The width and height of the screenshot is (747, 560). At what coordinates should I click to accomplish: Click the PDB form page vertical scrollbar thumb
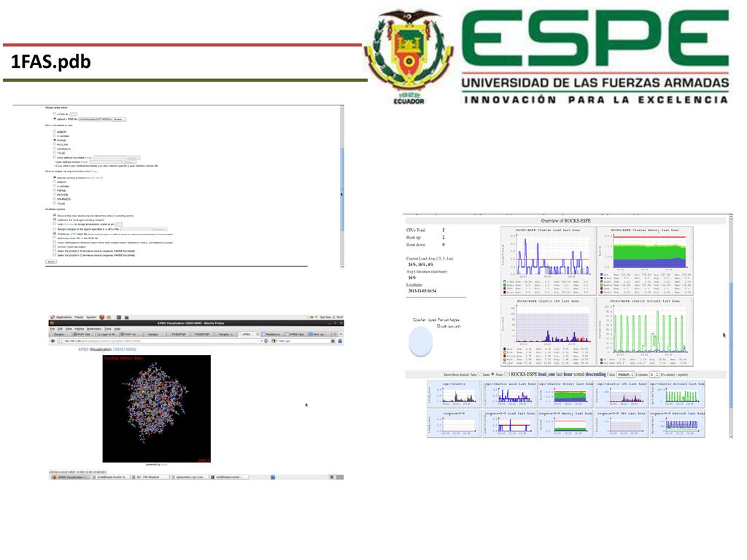pos(341,190)
